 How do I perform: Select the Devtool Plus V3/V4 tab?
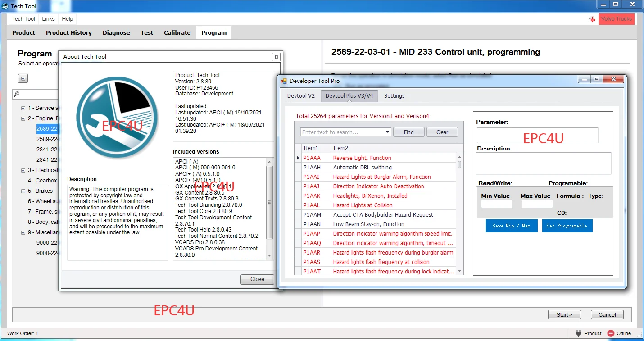pos(349,95)
